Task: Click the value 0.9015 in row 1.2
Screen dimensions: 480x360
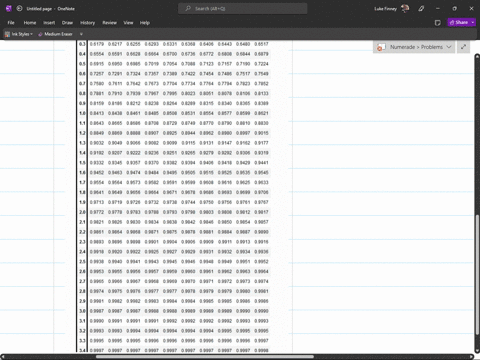Action: coord(261,133)
